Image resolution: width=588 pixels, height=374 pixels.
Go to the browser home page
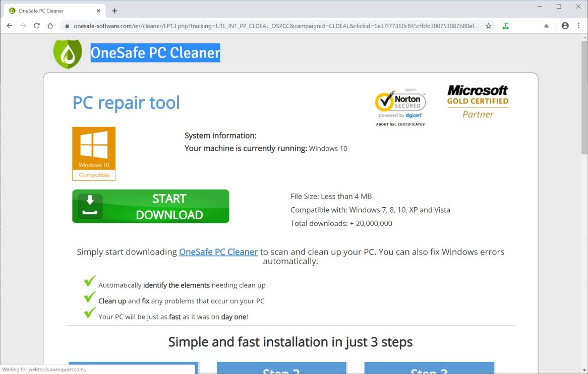(x=50, y=26)
